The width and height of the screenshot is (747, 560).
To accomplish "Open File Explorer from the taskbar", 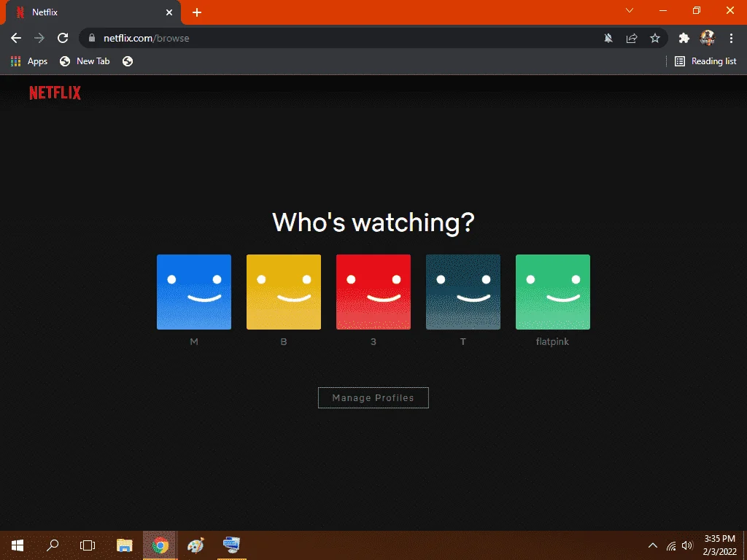I will [124, 545].
